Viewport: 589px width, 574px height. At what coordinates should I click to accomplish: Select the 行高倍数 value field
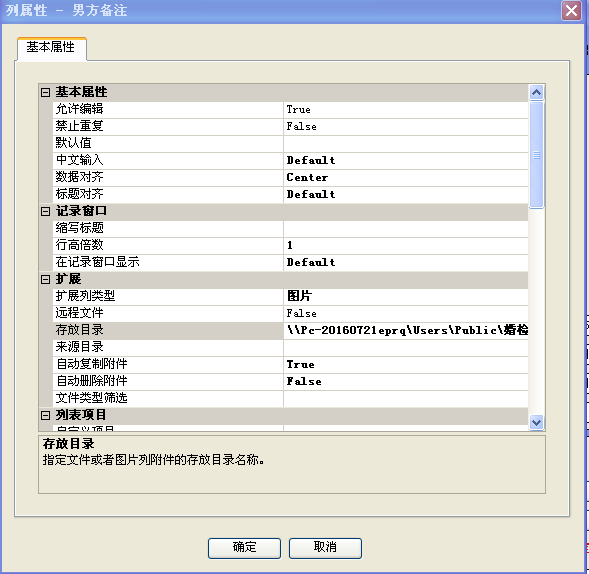tap(406, 246)
